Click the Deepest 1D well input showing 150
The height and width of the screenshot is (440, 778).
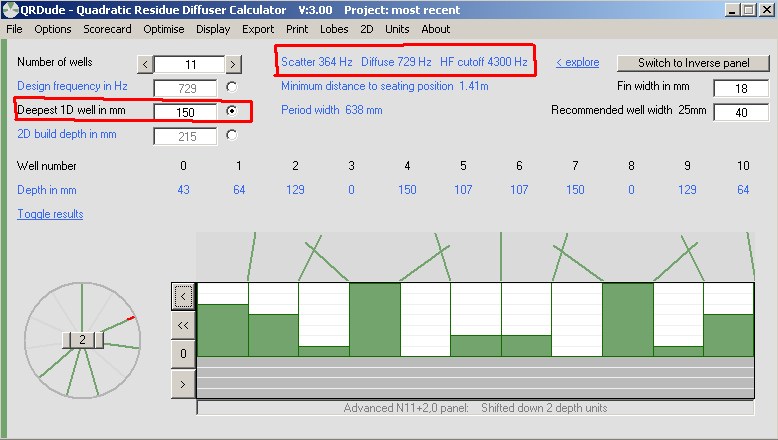(186, 113)
